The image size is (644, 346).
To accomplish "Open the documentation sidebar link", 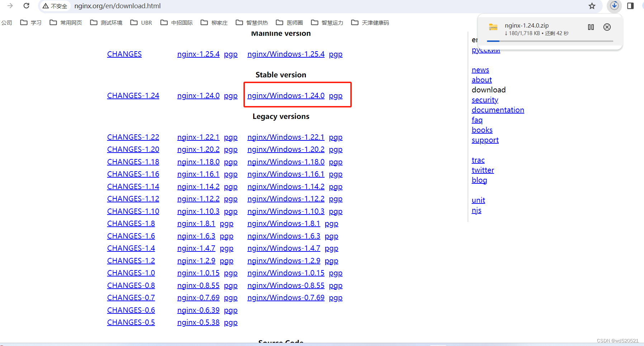I will [x=498, y=110].
